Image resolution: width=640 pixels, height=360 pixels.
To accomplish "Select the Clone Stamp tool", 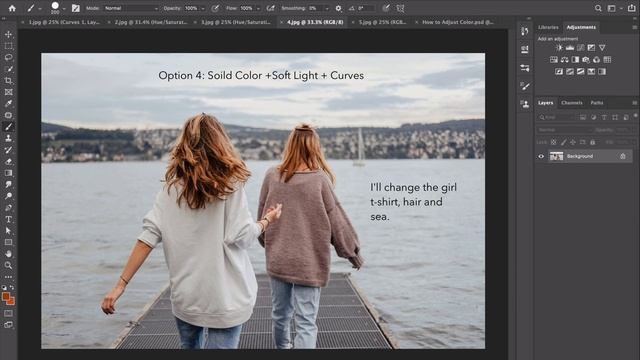I will tap(8, 138).
